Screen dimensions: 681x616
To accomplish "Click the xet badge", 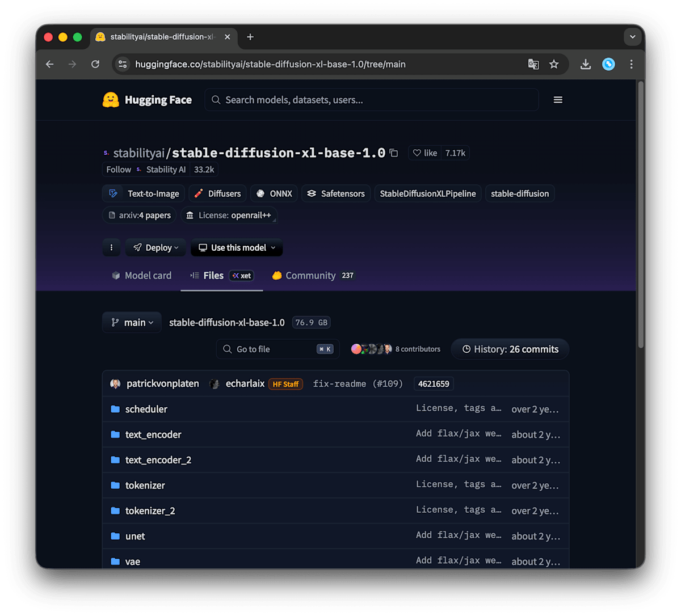I will coord(241,276).
